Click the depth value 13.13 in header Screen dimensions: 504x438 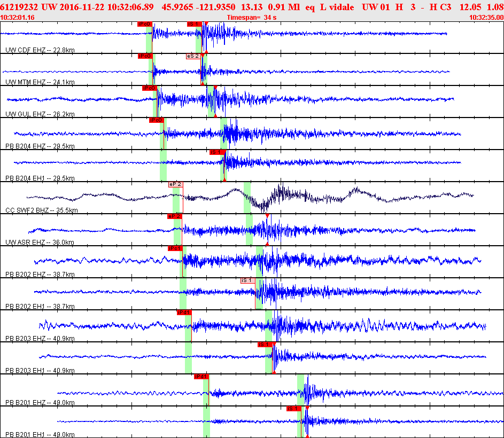[252, 7]
